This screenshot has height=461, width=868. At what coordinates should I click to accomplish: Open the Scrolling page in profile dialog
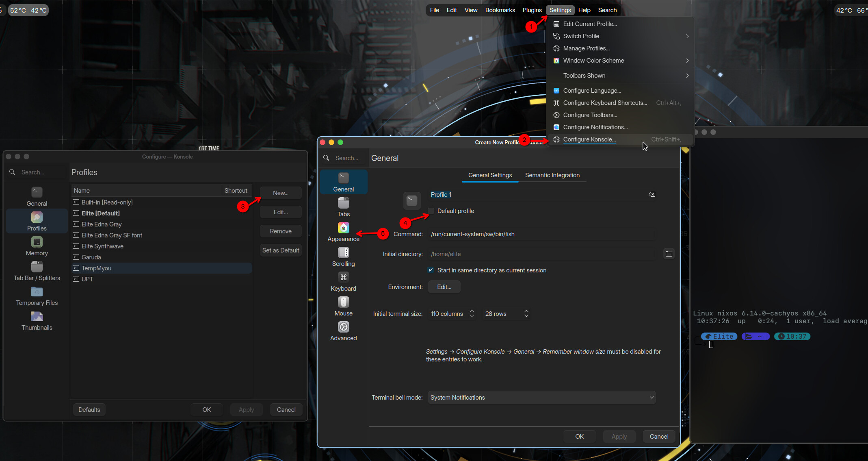pos(343,257)
